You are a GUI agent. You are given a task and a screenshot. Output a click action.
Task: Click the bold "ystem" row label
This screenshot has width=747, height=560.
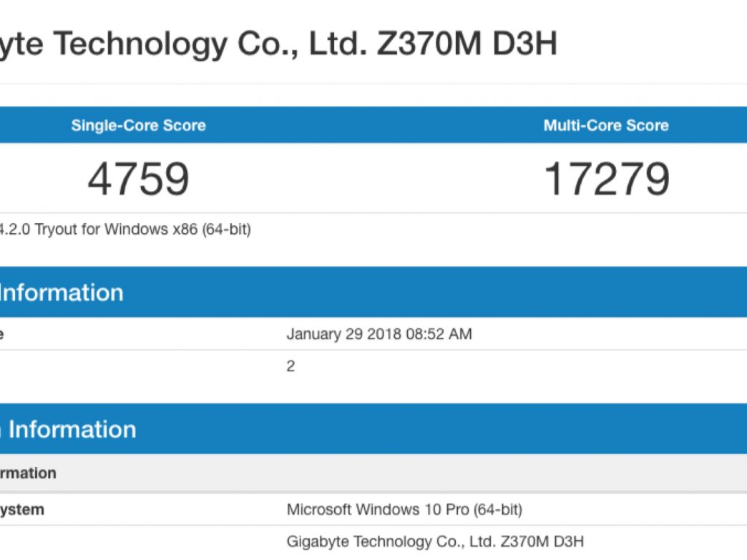[x=21, y=510]
